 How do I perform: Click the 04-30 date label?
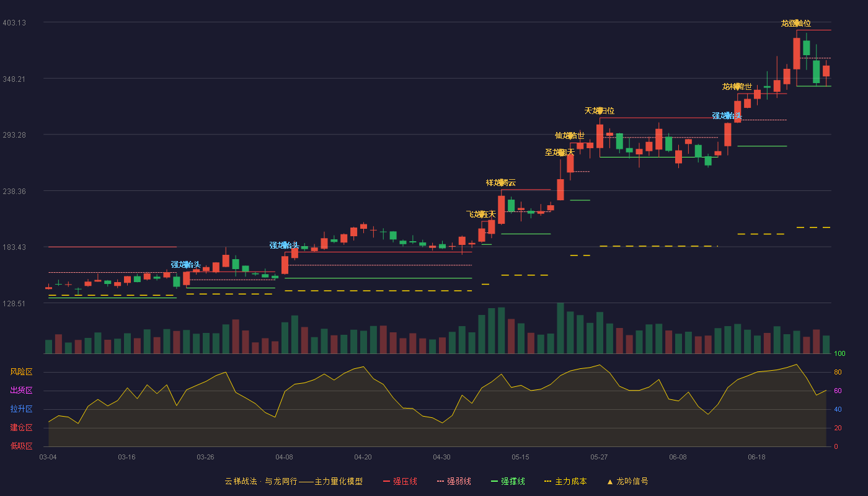tap(441, 457)
